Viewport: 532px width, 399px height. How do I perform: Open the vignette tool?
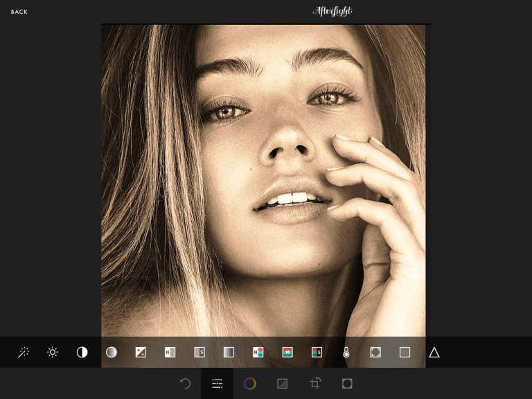tap(375, 353)
